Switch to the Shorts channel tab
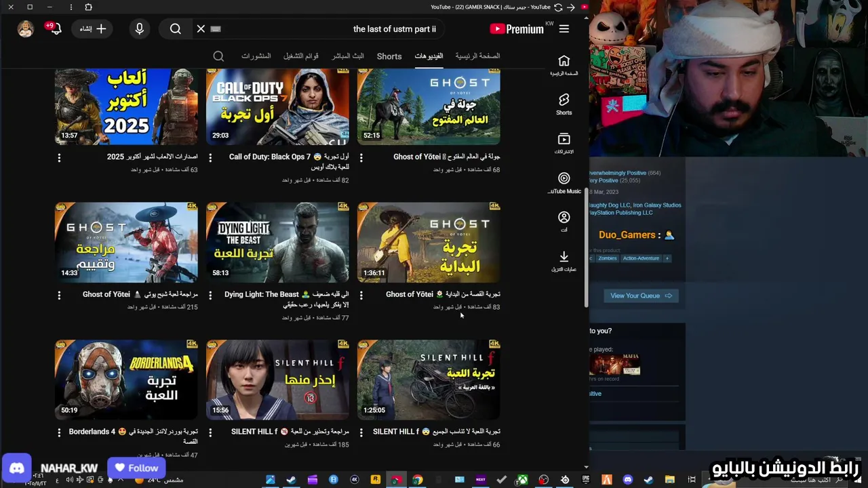The width and height of the screenshot is (868, 488). click(x=389, y=56)
